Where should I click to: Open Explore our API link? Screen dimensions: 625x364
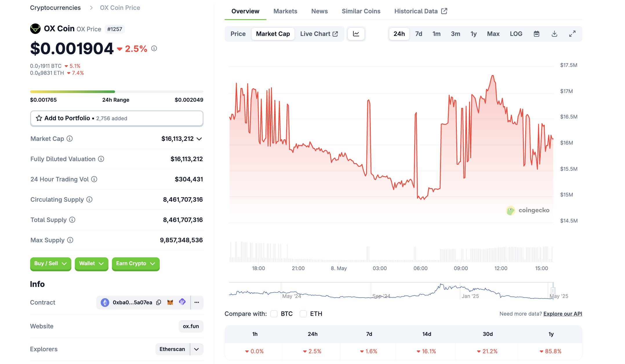pyautogui.click(x=562, y=314)
